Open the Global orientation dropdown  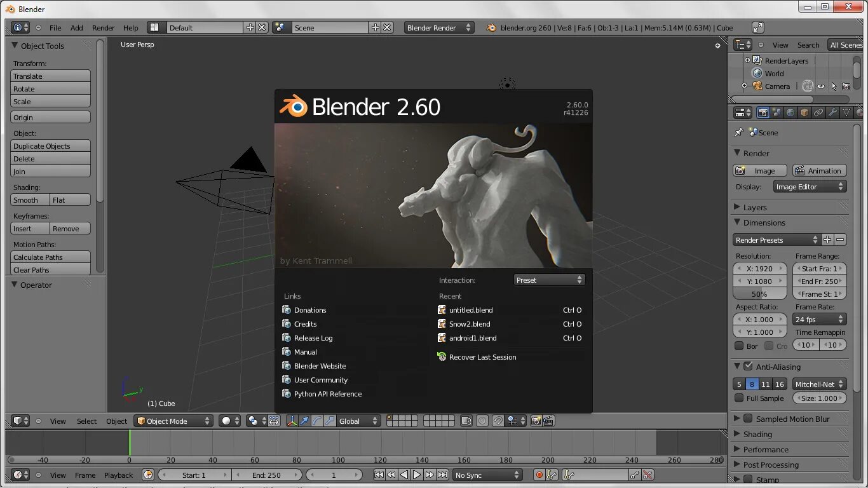pyautogui.click(x=358, y=421)
